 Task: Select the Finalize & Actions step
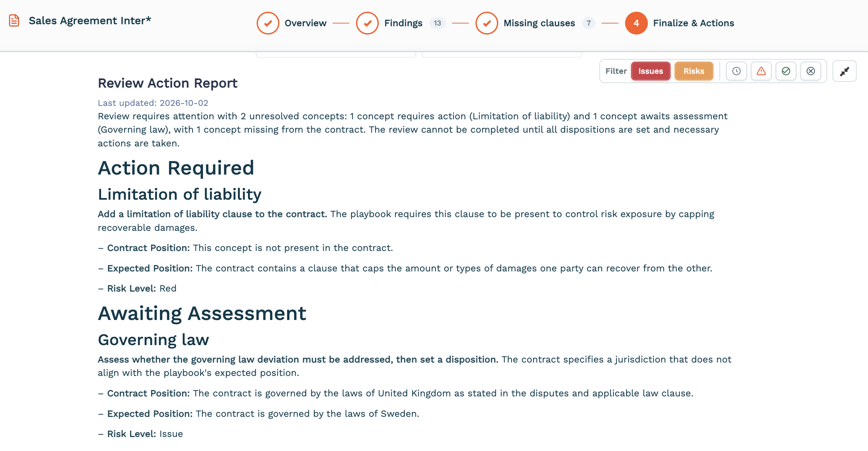pyautogui.click(x=693, y=23)
